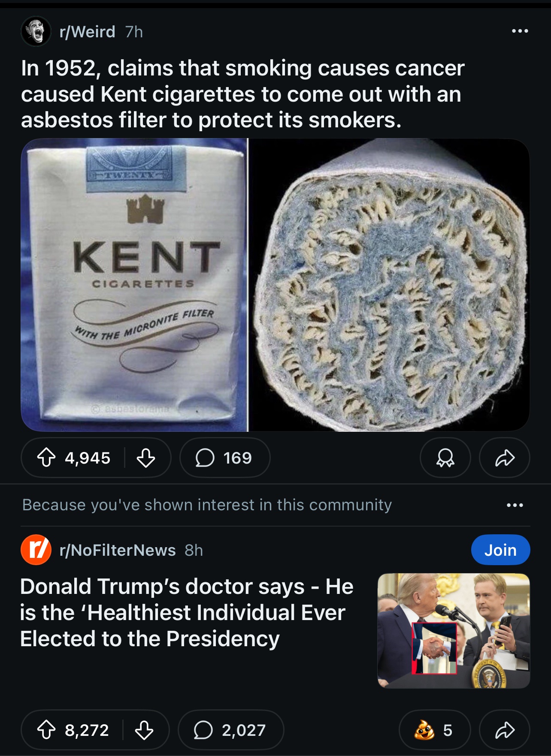
Task: Open comments on the Kent cigarettes post
Action: 224,458
